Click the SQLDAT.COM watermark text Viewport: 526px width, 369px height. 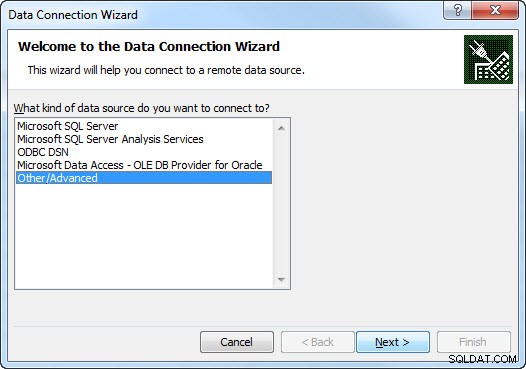point(482,359)
